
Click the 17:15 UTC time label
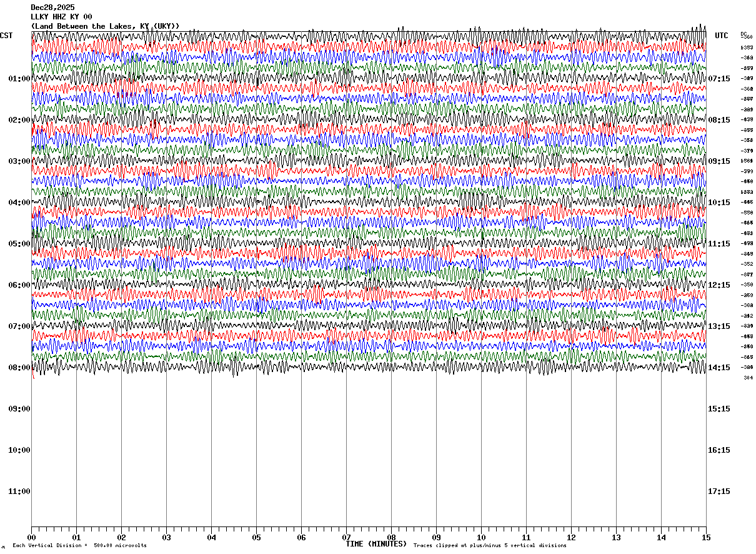click(719, 491)
